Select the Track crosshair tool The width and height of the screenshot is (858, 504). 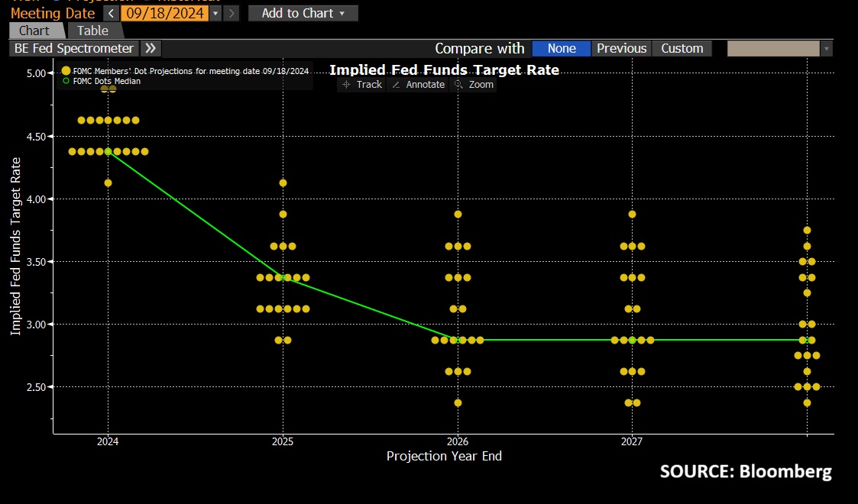pyautogui.click(x=361, y=85)
